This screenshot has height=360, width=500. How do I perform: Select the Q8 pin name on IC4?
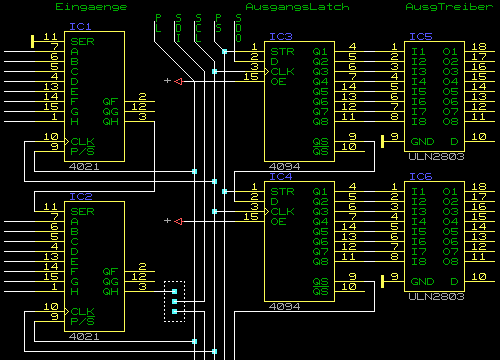[x=320, y=262]
